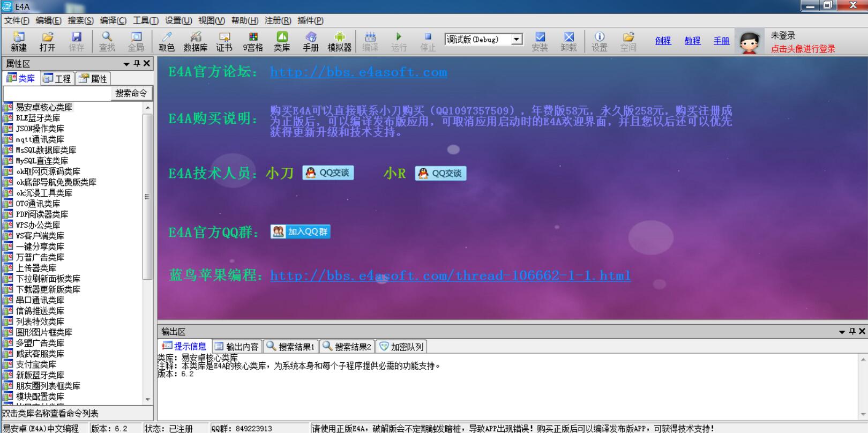
Task: Click the library list vertical scrollbar
Action: [x=148, y=196]
